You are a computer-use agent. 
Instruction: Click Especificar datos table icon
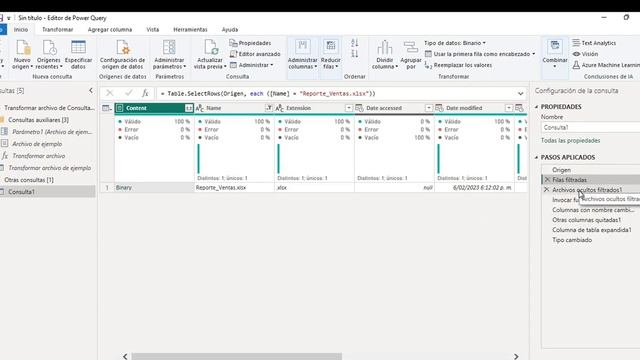78,47
